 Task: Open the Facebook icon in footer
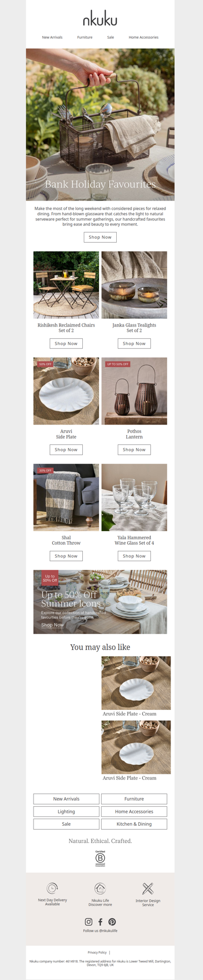coord(100,922)
